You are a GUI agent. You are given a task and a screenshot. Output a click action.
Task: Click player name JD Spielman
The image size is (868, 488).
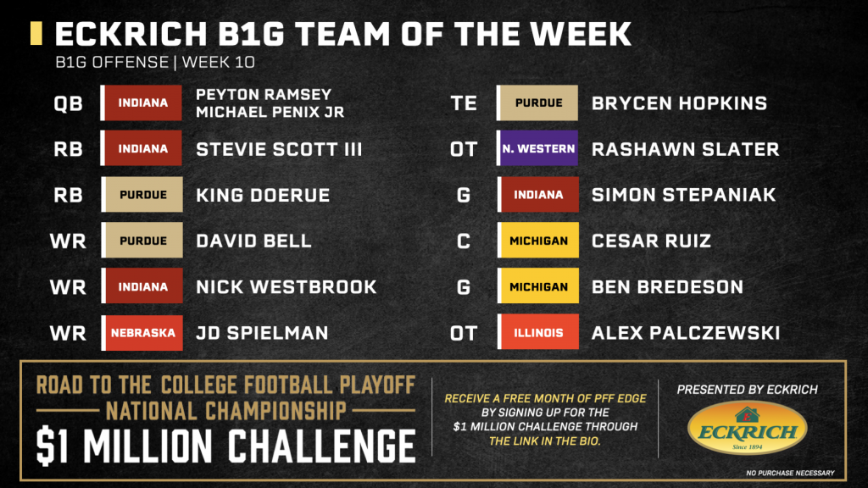(262, 333)
